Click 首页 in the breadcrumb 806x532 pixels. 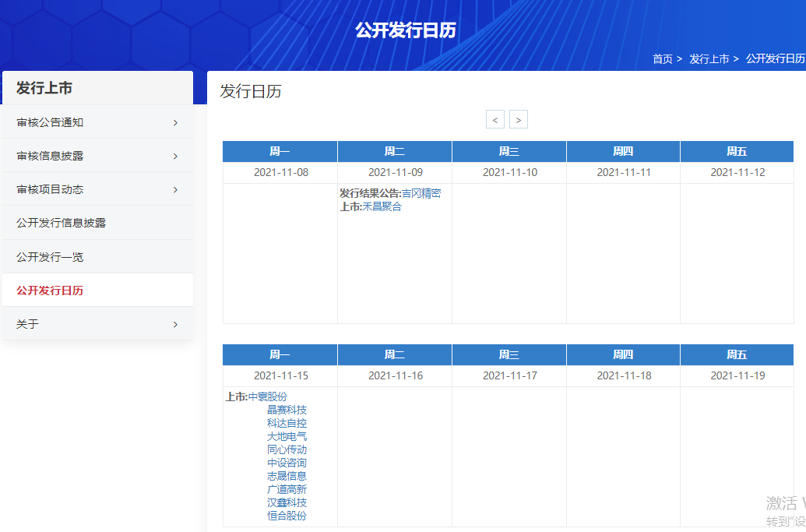pos(662,59)
